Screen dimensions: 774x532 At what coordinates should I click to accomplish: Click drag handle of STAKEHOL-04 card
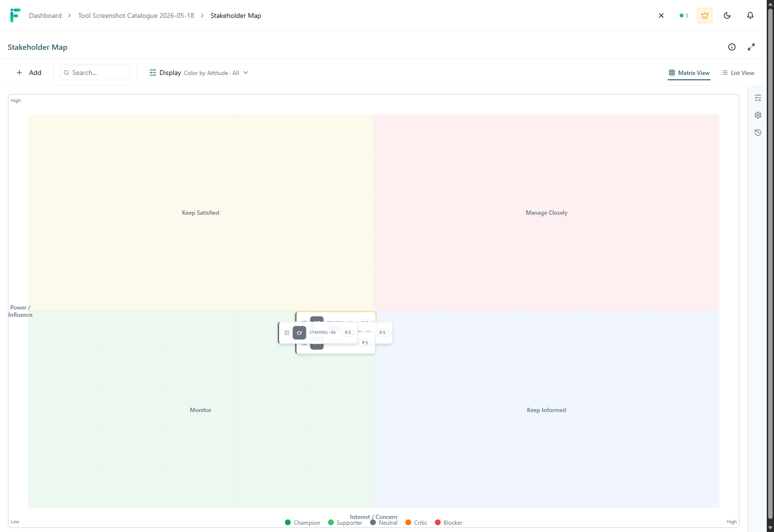tap(287, 333)
